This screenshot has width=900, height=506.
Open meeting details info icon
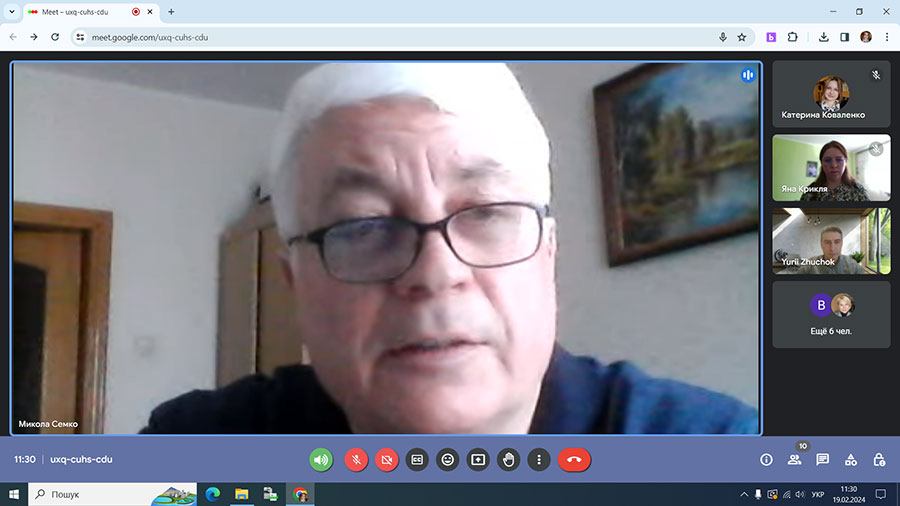pos(766,460)
